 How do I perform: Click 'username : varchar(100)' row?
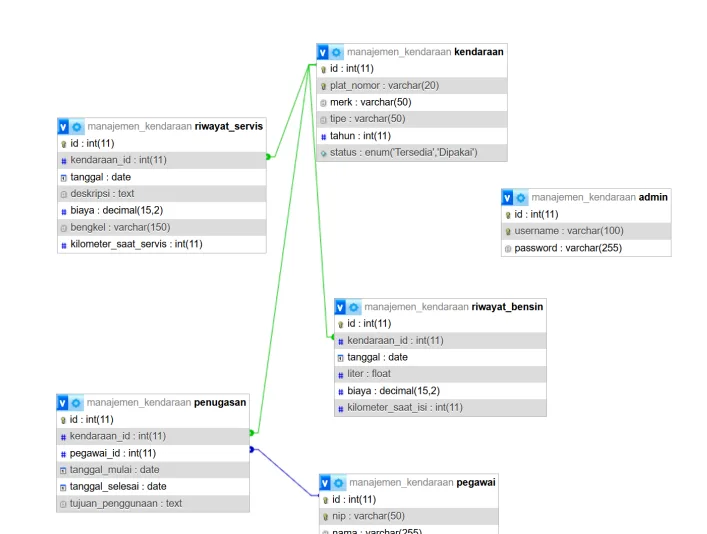pyautogui.click(x=586, y=231)
